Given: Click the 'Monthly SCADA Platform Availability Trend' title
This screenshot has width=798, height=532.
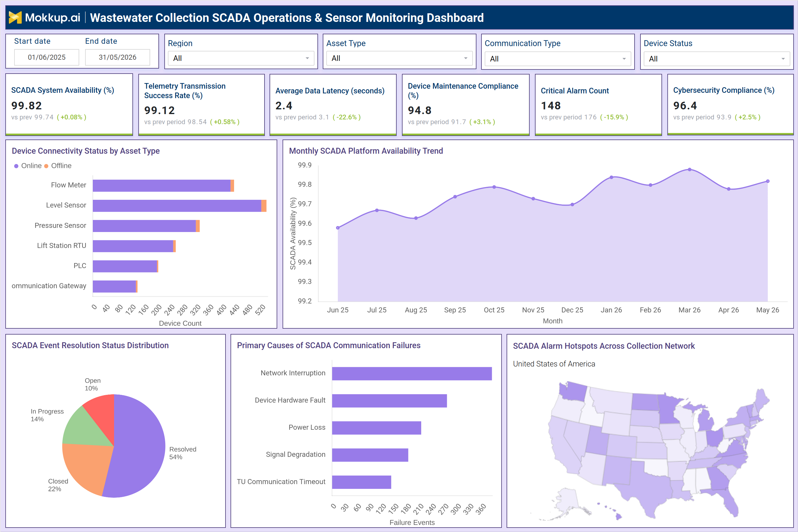Looking at the screenshot, I should pos(366,151).
